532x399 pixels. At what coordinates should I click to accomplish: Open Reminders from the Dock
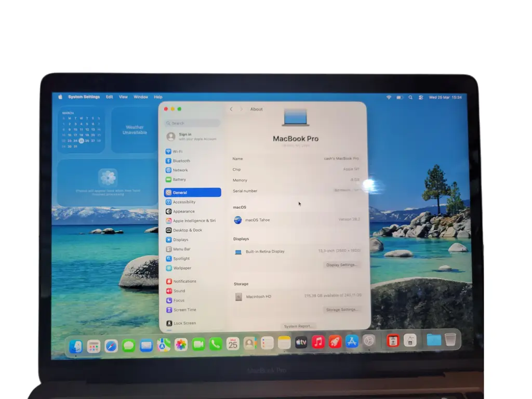(x=267, y=343)
